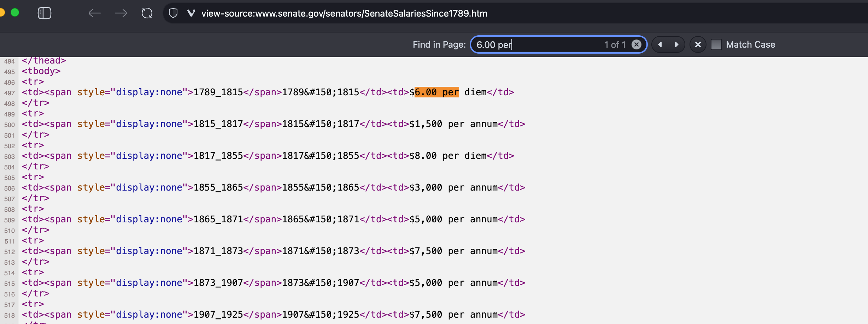The image size is (868, 324).
Task: Click the highlighted "6.00 per" match
Action: click(x=436, y=92)
